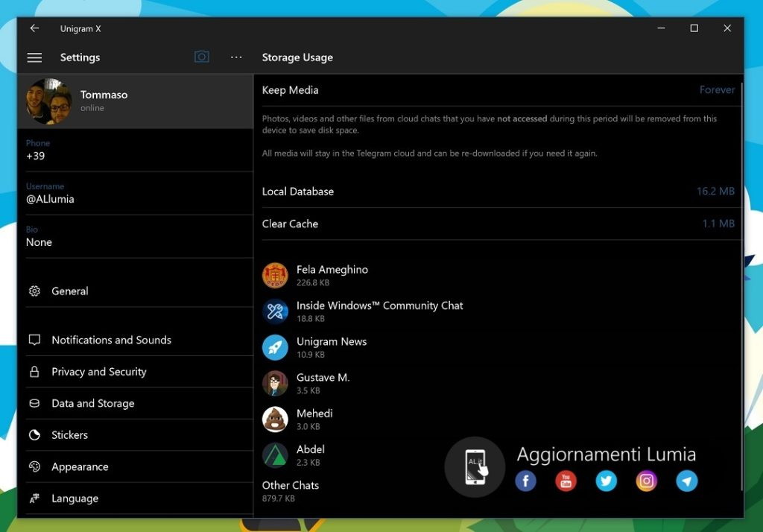Click the Language icon
Screen dimensions: 763x532
[x=34, y=498]
